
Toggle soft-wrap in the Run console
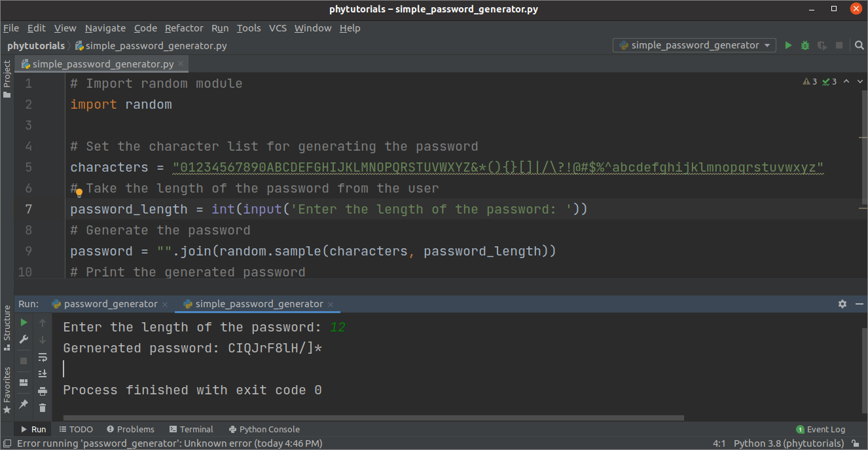click(x=43, y=357)
